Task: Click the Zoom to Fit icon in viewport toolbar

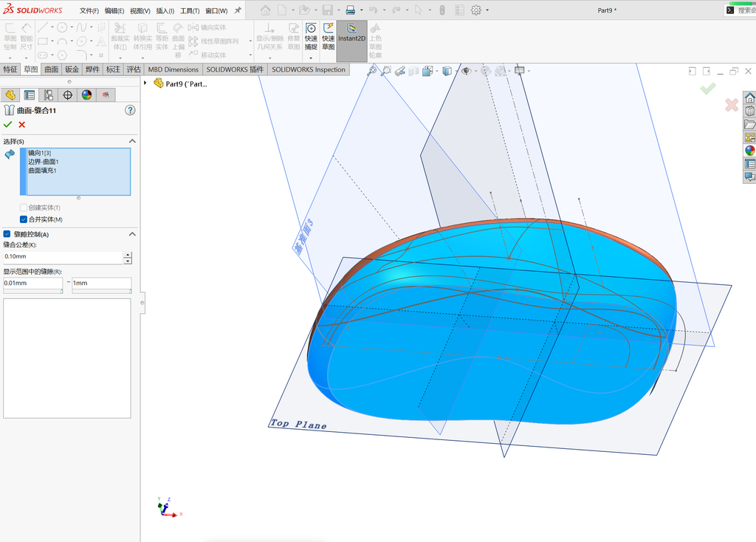Action: point(372,72)
